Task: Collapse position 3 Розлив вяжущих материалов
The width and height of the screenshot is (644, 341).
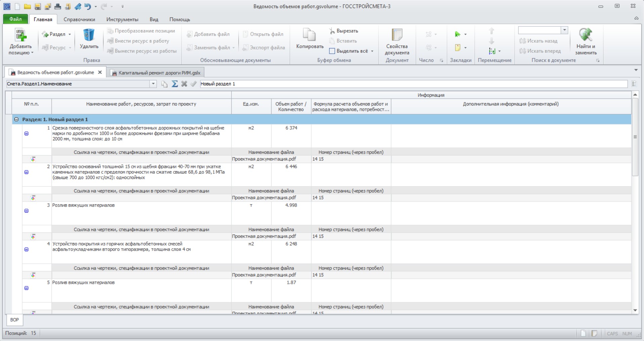Action: pyautogui.click(x=27, y=211)
